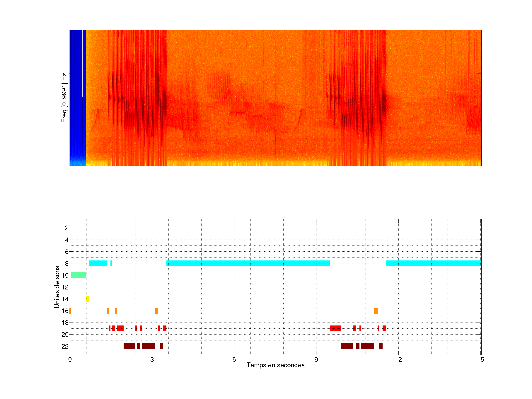532x399 pixels.
Task: Click first dark red bar at unit 22
Action: point(129,346)
